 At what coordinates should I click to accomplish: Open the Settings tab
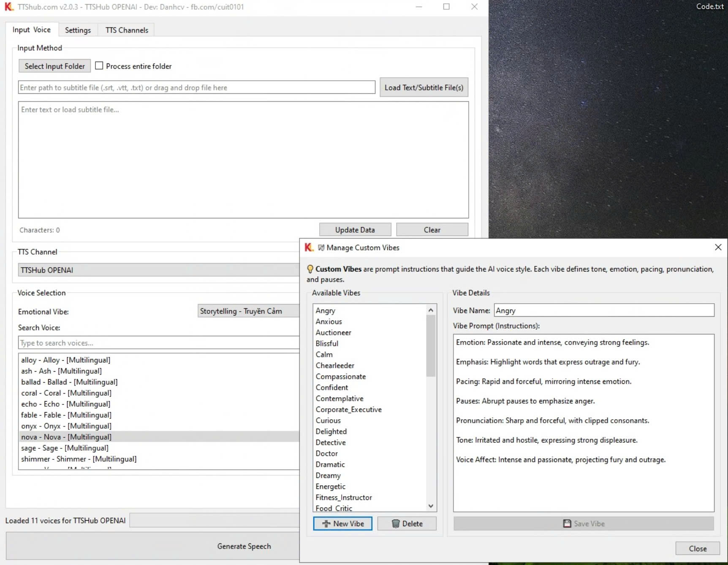click(x=78, y=30)
